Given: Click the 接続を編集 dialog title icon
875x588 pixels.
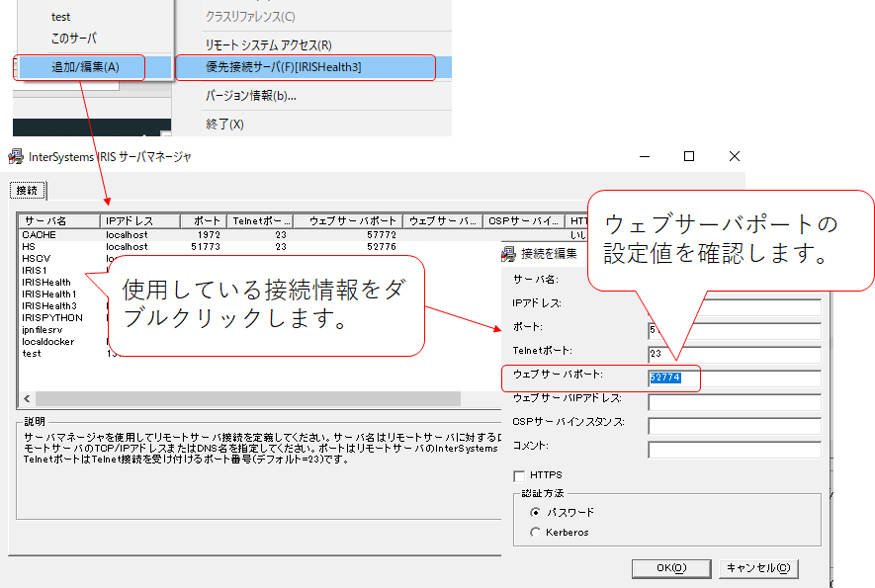Looking at the screenshot, I should 509,254.
